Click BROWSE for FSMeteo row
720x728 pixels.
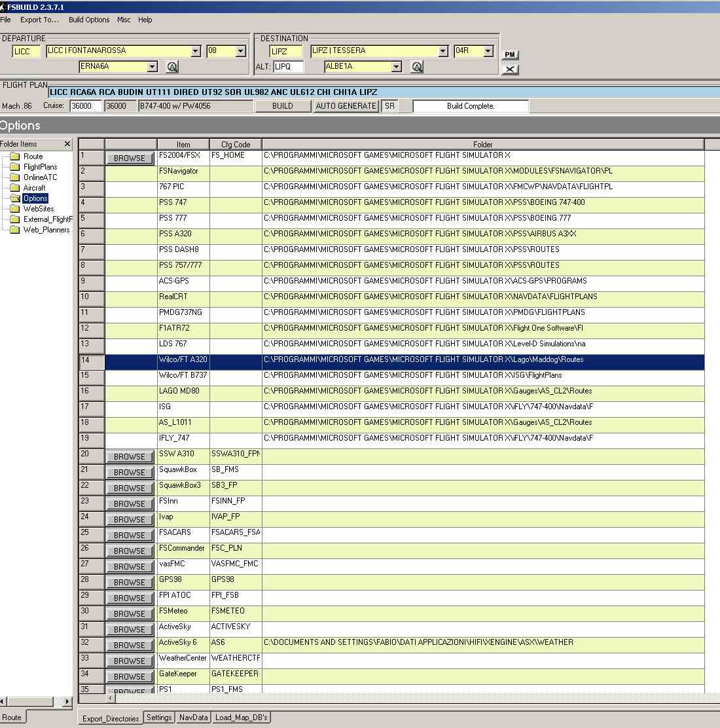(x=130, y=614)
